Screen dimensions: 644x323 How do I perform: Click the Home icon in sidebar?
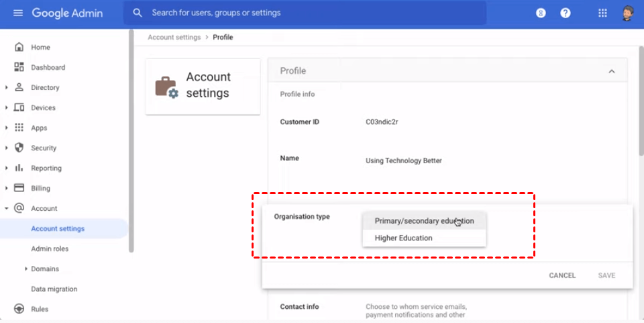coord(19,47)
